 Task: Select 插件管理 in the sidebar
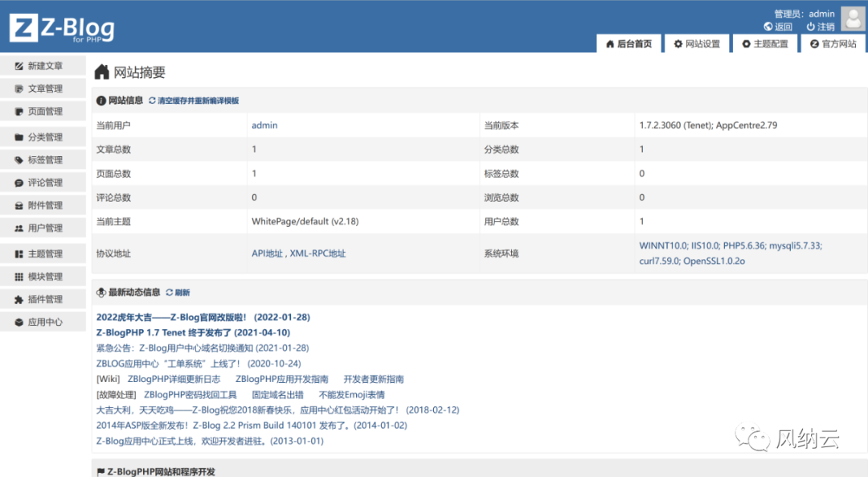pos(43,299)
